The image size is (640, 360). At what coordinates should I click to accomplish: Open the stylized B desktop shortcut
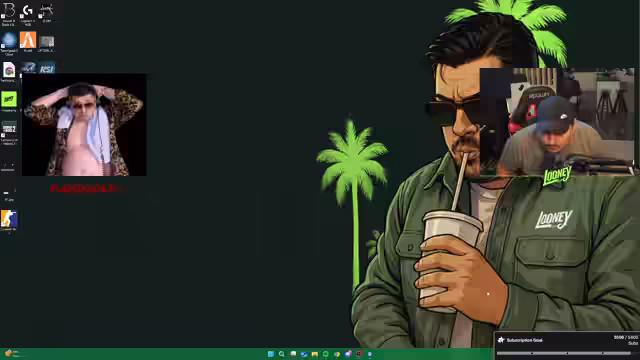coord(9,13)
